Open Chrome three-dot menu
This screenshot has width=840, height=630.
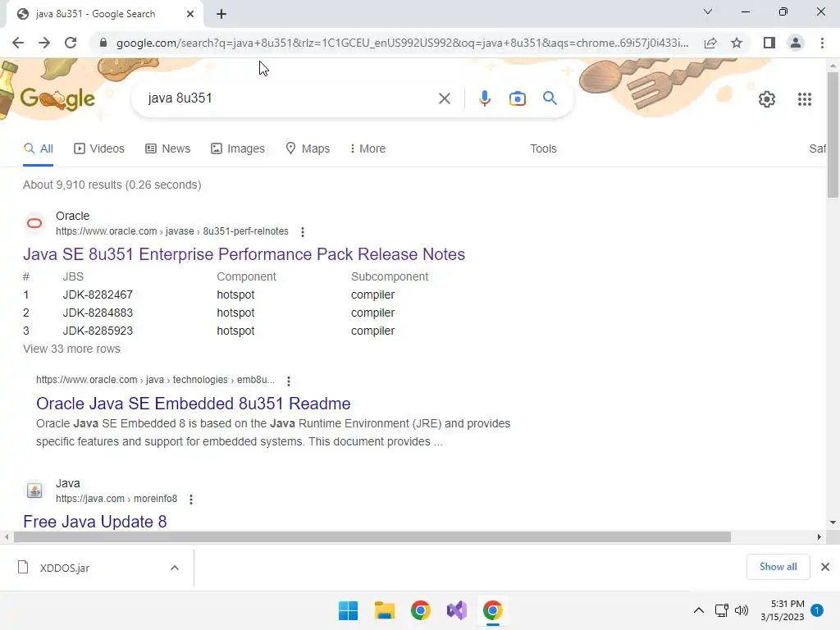pos(822,43)
